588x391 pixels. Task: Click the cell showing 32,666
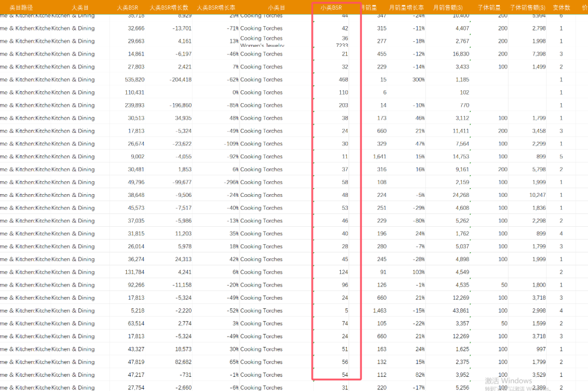(136, 28)
